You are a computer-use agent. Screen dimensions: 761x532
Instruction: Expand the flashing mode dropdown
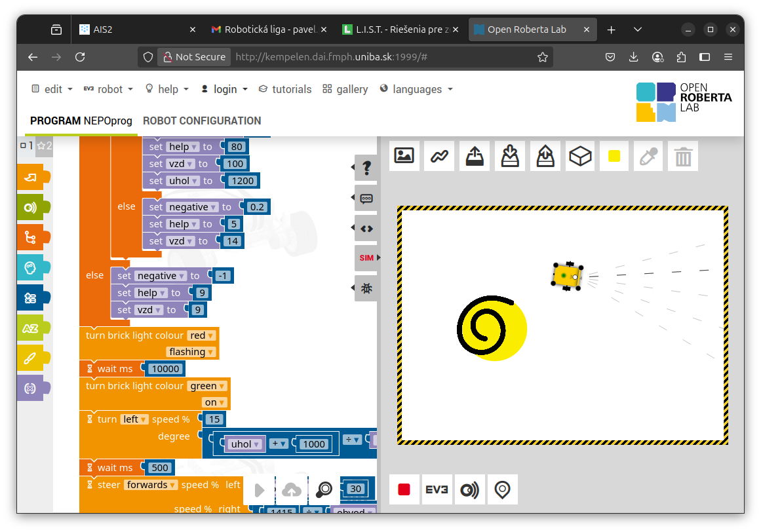191,352
